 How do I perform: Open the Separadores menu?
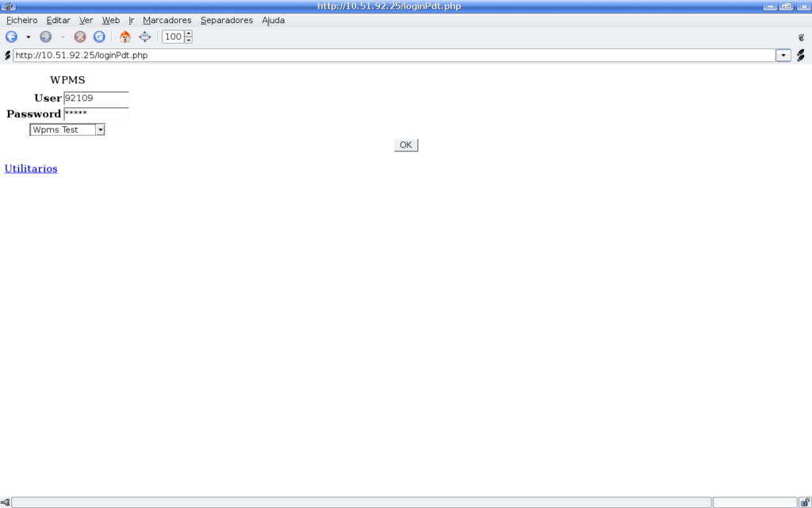(x=227, y=20)
